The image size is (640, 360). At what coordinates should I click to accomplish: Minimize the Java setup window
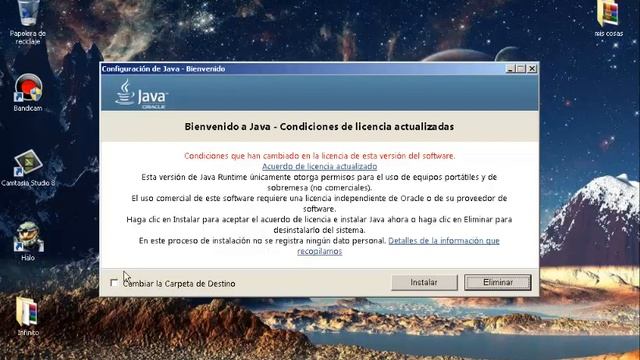pyautogui.click(x=510, y=69)
